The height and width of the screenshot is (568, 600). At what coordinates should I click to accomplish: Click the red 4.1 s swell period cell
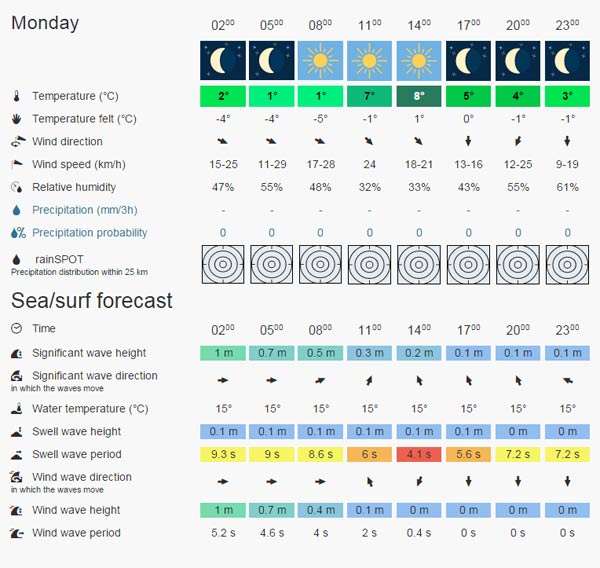(x=419, y=454)
